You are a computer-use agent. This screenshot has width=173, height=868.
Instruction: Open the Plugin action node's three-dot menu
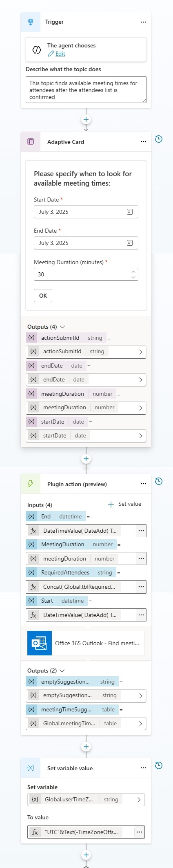click(144, 484)
